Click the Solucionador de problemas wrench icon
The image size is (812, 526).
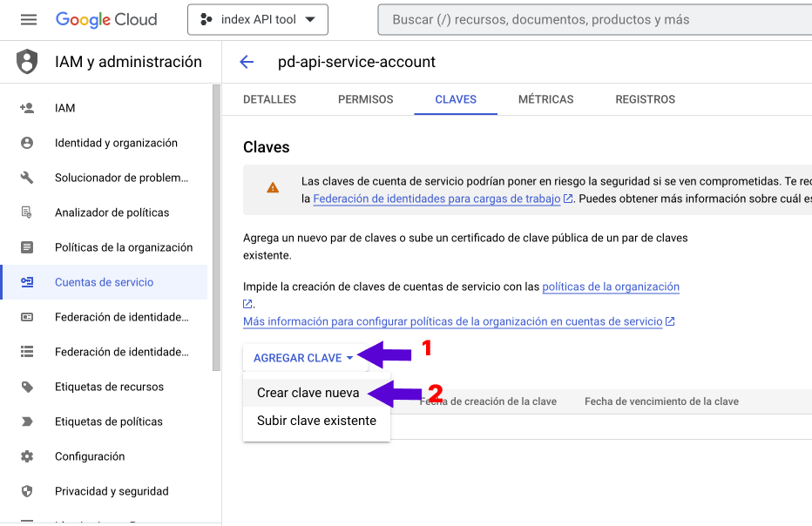pyautogui.click(x=27, y=178)
